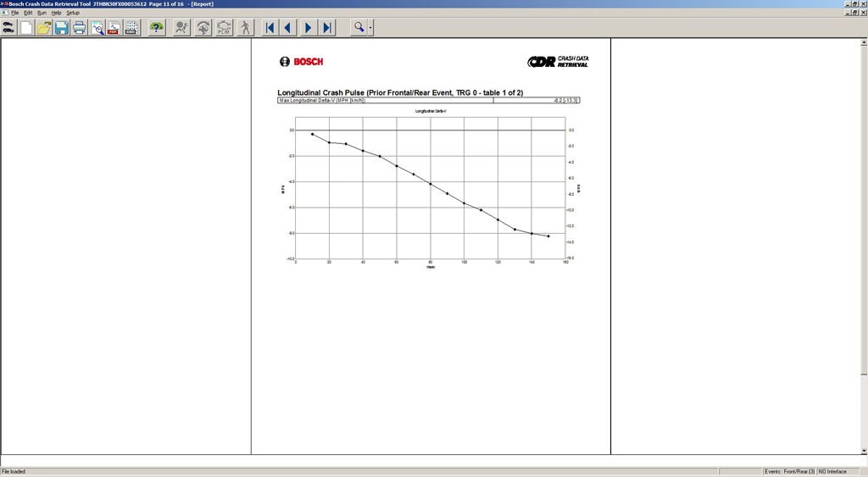Open the File menu

click(x=14, y=13)
